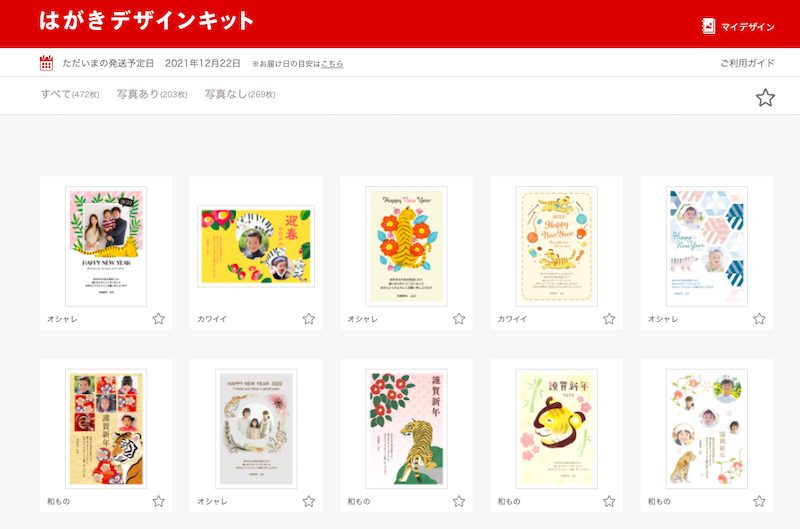Favorite the gray wreath family card

click(309, 501)
